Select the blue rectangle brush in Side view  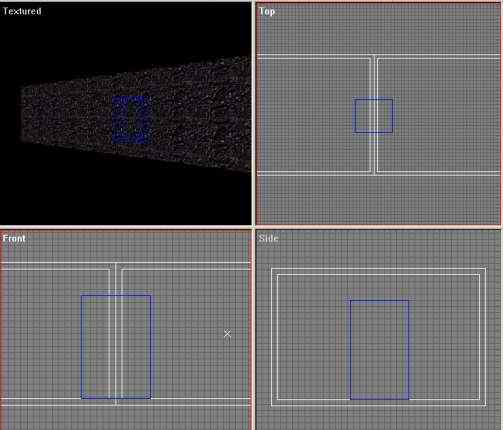(x=379, y=349)
